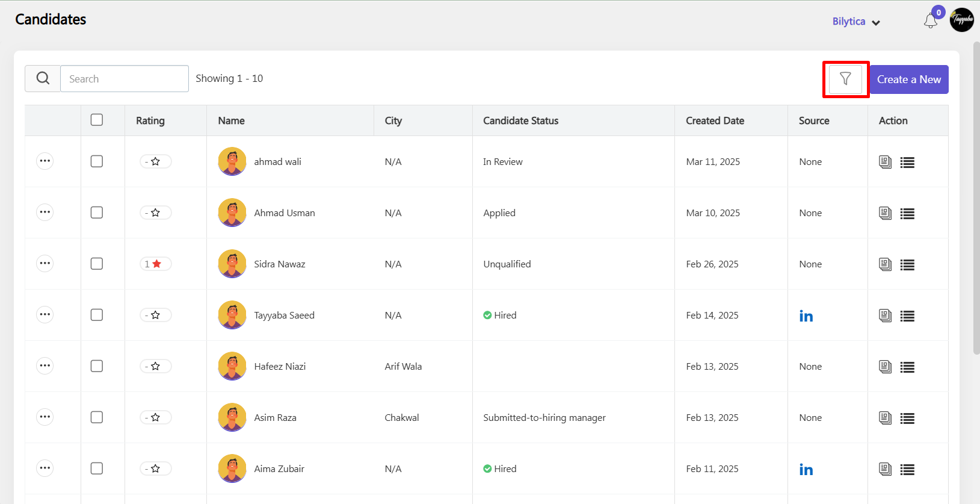Screen dimensions: 980x504
Task: Open list details icon for Ahmad Usman
Action: [x=907, y=213]
